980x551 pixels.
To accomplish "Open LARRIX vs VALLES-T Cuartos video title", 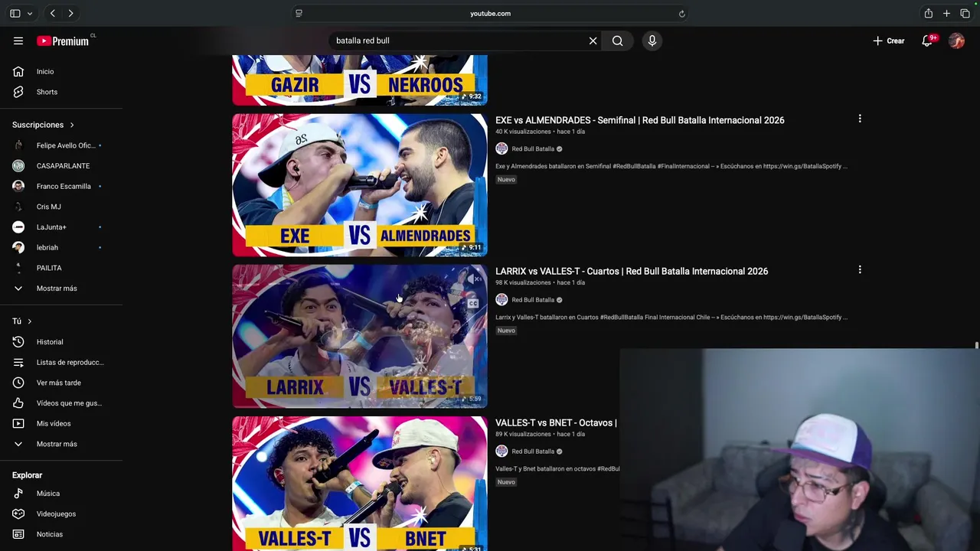I will [632, 271].
